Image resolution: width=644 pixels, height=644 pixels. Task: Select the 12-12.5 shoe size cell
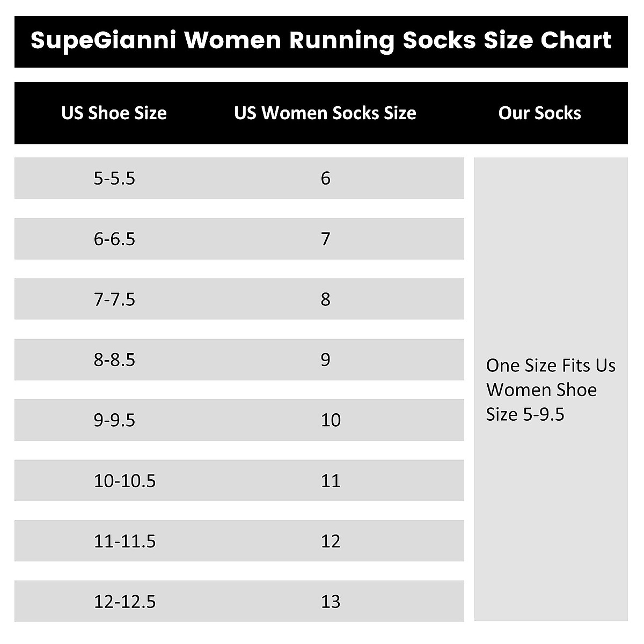(x=125, y=602)
